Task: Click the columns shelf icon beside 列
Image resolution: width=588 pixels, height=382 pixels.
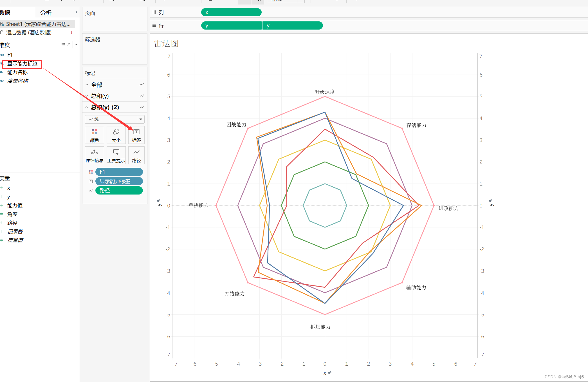Action: (154, 12)
